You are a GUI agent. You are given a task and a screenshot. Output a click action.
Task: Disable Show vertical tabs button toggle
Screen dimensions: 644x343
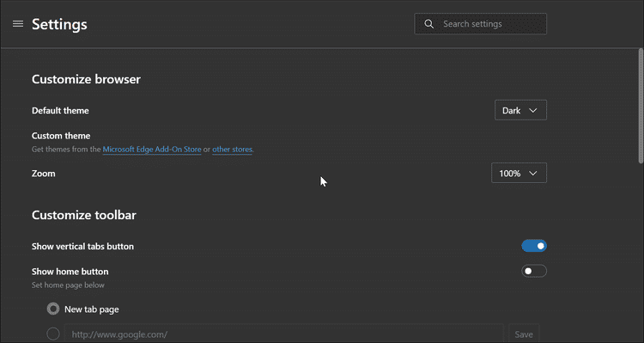pos(534,246)
